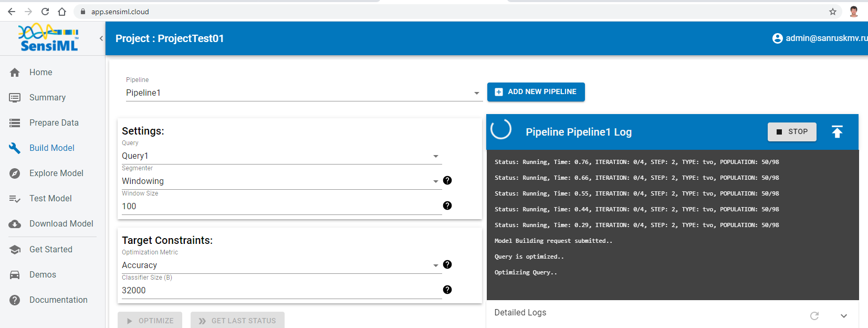Collapse the sidebar with the chevron arrow
This screenshot has width=868, height=328.
point(101,38)
